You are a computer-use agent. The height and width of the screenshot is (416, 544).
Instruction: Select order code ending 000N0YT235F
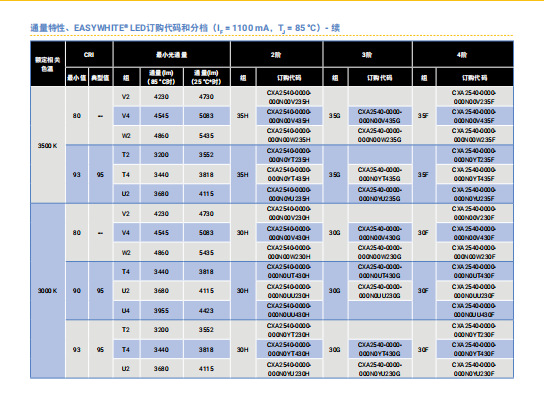pos(474,155)
